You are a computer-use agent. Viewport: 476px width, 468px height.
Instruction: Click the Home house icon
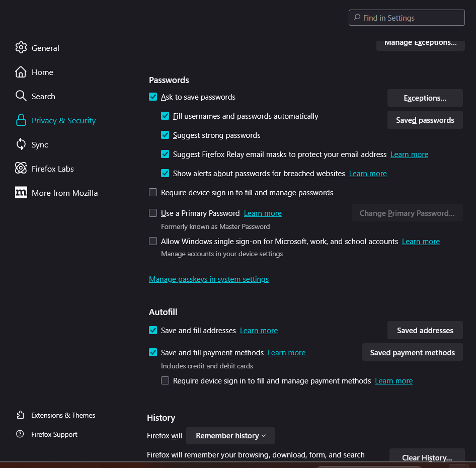tap(21, 72)
